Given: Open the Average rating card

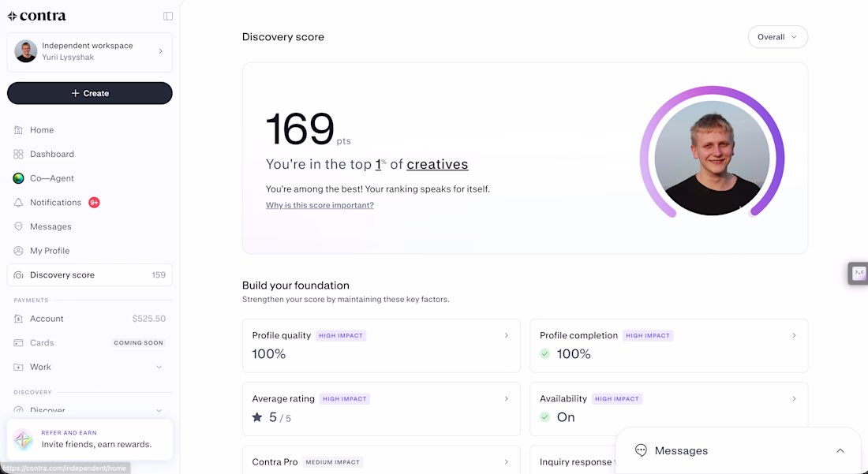Looking at the screenshot, I should pos(381,409).
